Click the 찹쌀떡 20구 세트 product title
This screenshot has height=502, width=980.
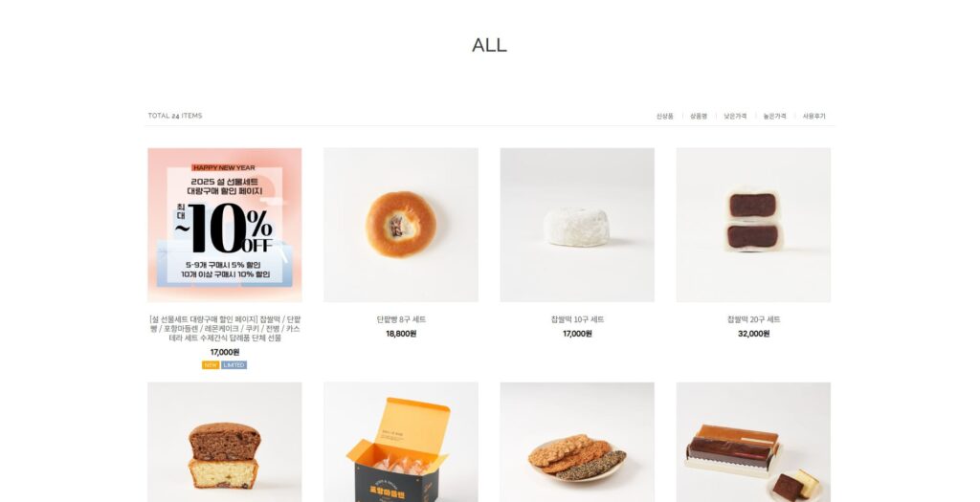pyautogui.click(x=753, y=319)
